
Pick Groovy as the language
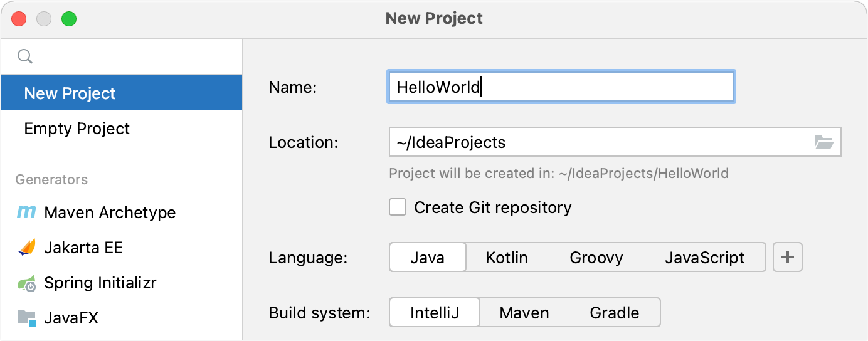point(596,258)
